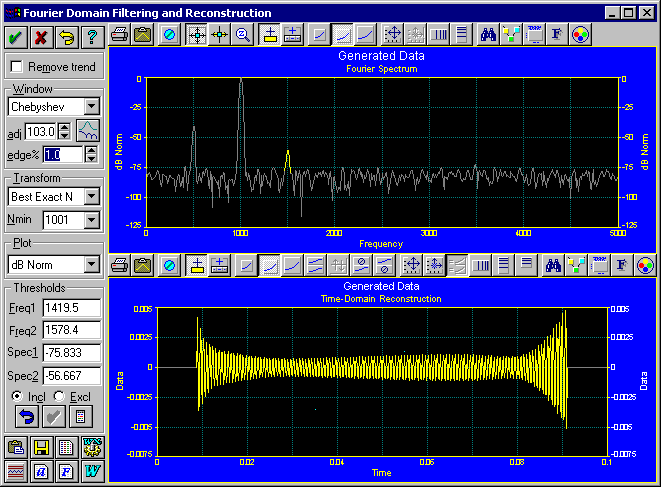
Task: Toggle the pressed dotted-line style in the spectrum toolbar
Action: click(342, 35)
